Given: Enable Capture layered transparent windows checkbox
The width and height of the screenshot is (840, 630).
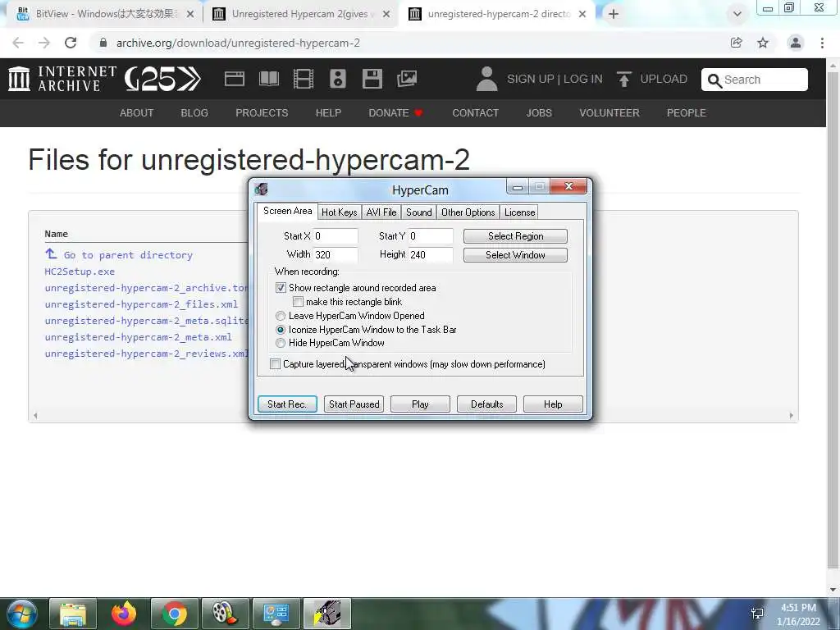Looking at the screenshot, I should (275, 363).
